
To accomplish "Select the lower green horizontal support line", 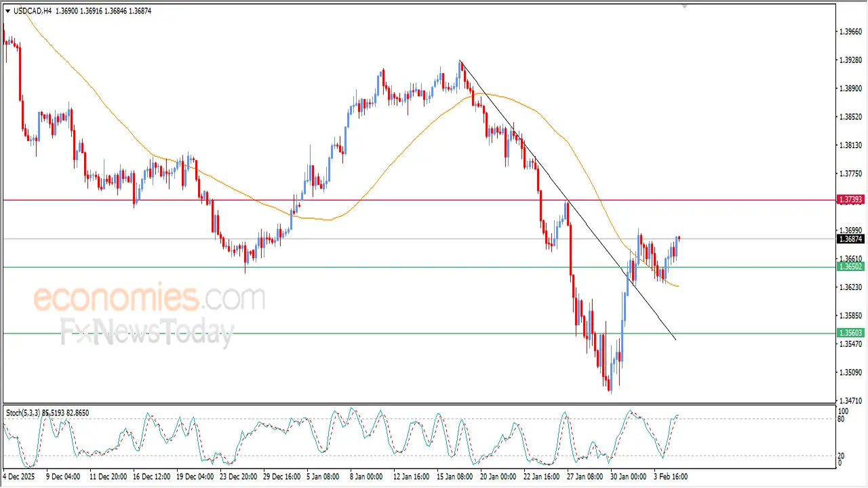I will 407,333.
